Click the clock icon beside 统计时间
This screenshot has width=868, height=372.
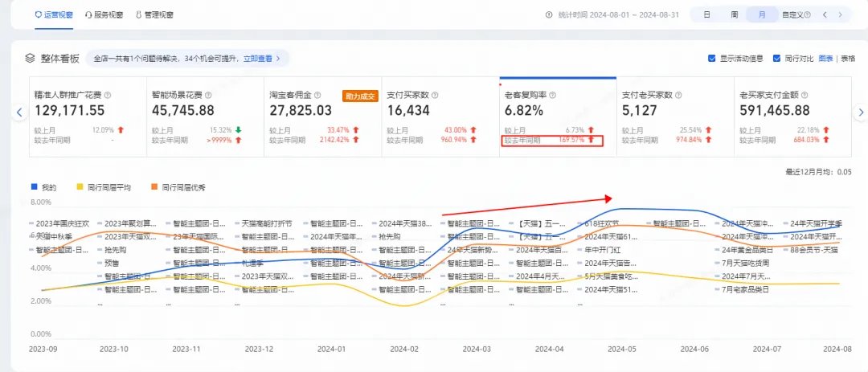[x=549, y=15]
